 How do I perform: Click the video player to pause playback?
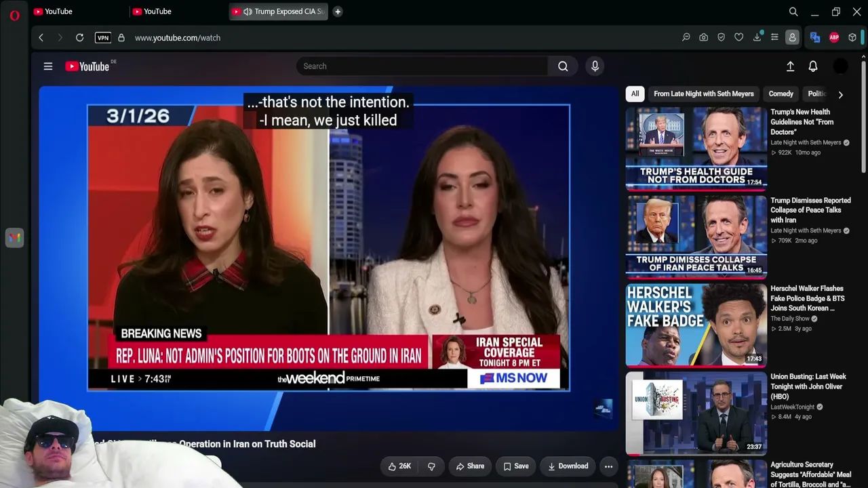tap(329, 258)
